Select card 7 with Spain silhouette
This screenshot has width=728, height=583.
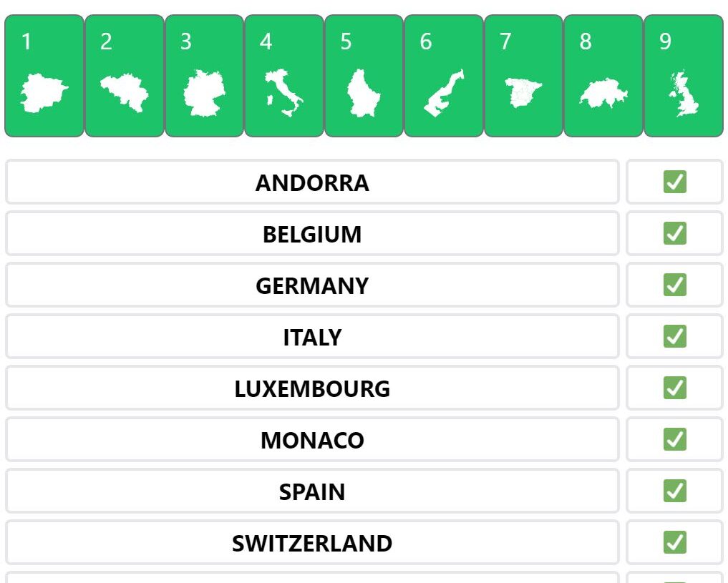[x=524, y=76]
